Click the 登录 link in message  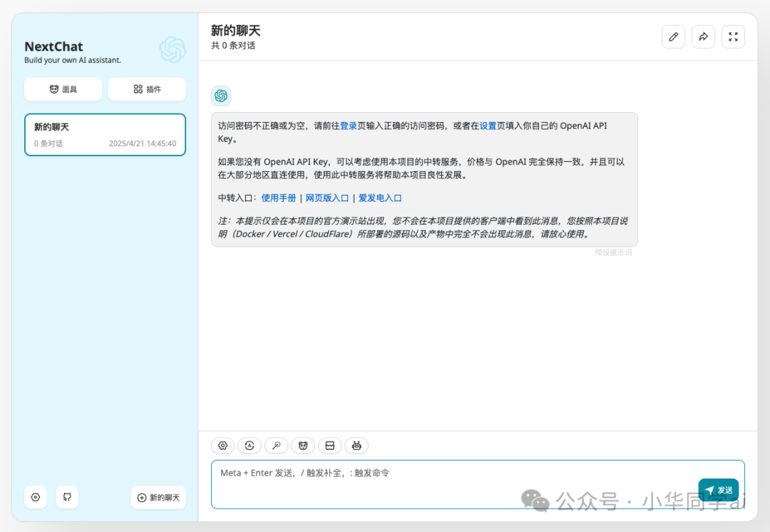(349, 126)
